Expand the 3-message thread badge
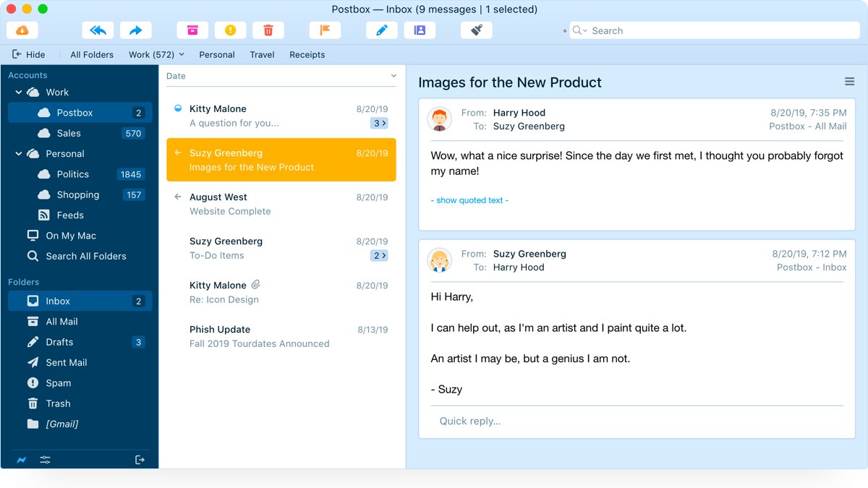 point(379,124)
